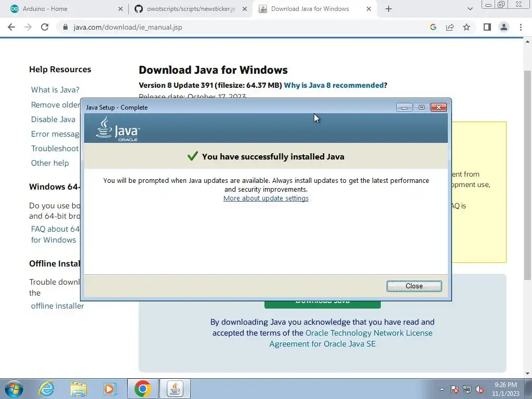Open offline installer link

(x=57, y=306)
